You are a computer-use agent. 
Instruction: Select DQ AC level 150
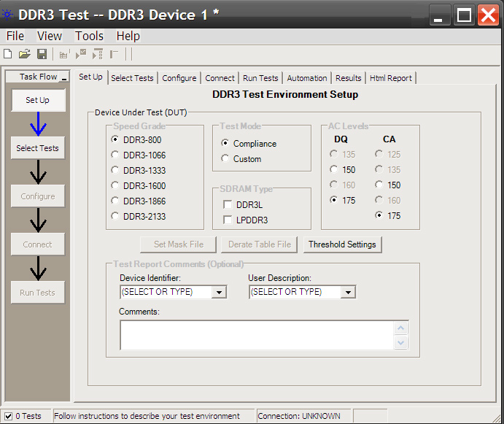[x=334, y=170]
